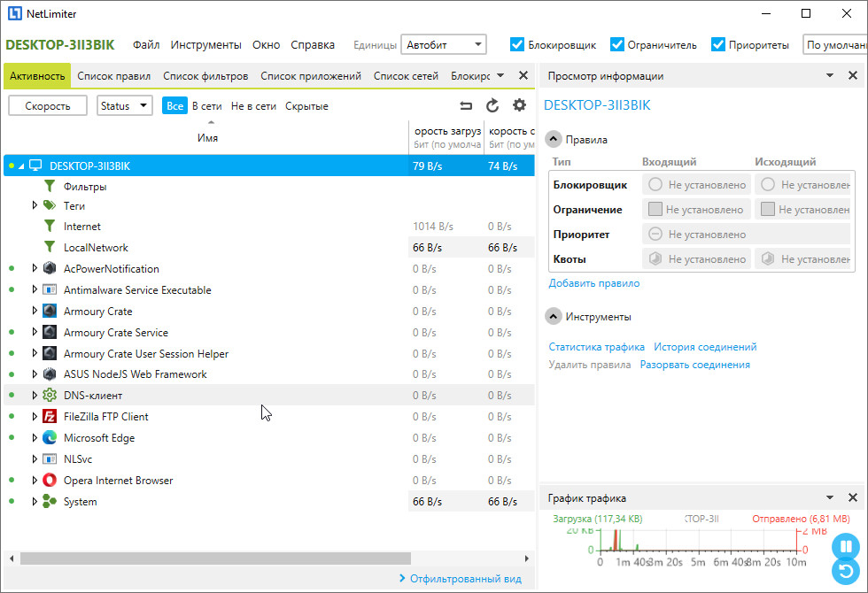Pause the traffic chart

pyautogui.click(x=845, y=546)
